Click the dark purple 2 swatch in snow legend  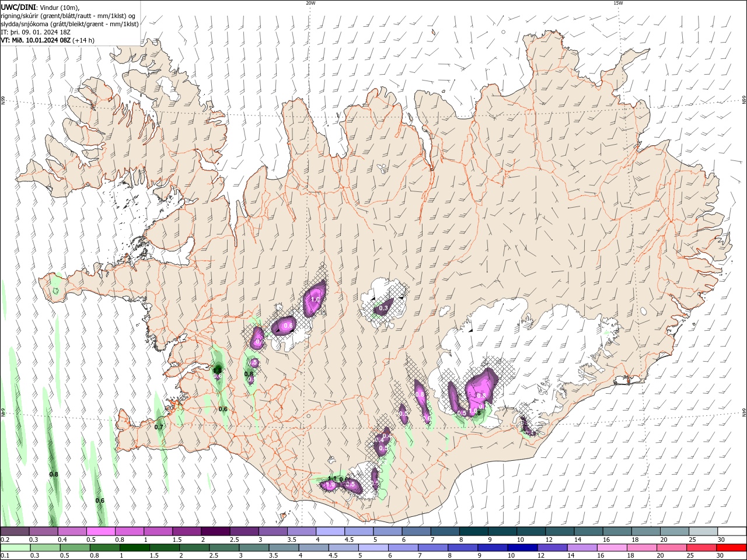click(215, 531)
